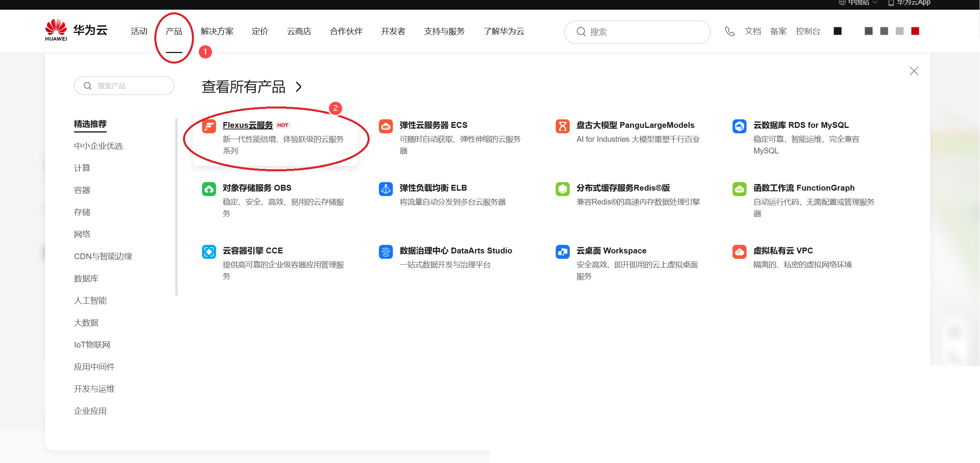Open the 活动 menu
The height and width of the screenshot is (463, 980).
coord(139,31)
